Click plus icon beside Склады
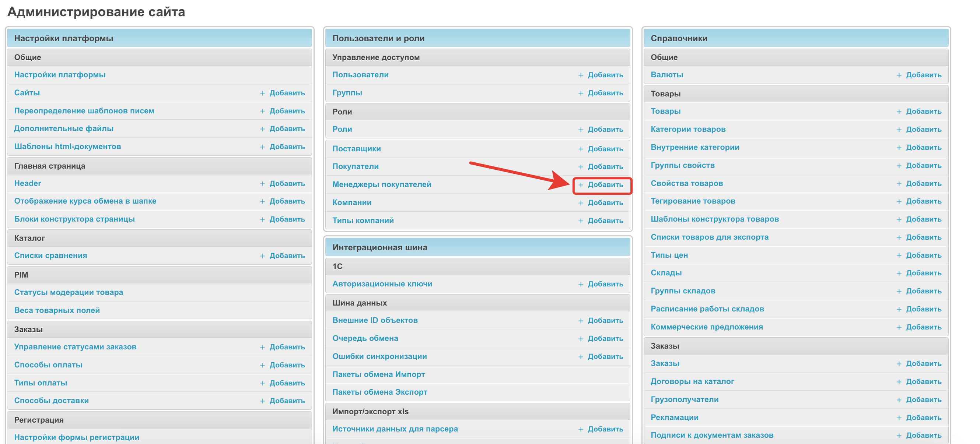This screenshot has width=980, height=444. tap(899, 273)
